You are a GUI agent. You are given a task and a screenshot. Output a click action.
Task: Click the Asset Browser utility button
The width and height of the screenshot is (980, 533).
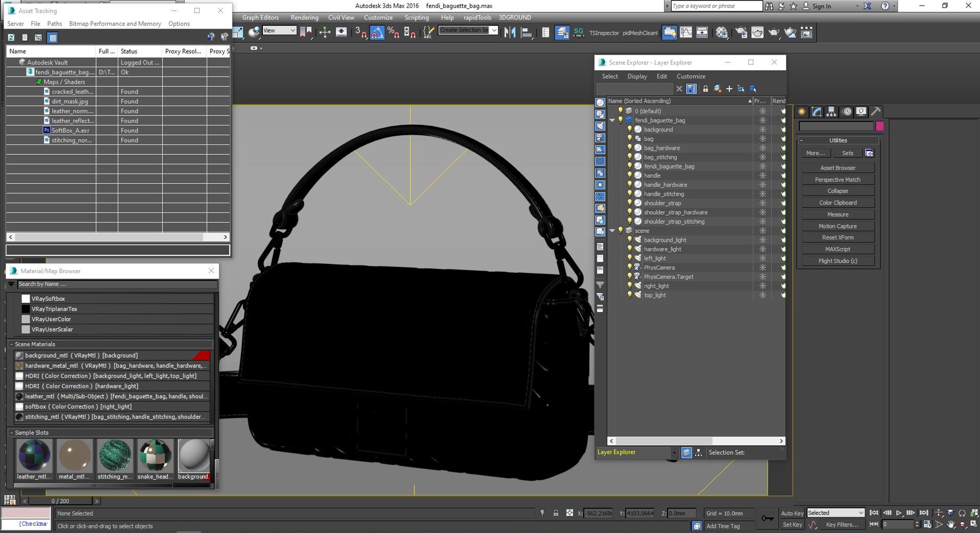[838, 168]
